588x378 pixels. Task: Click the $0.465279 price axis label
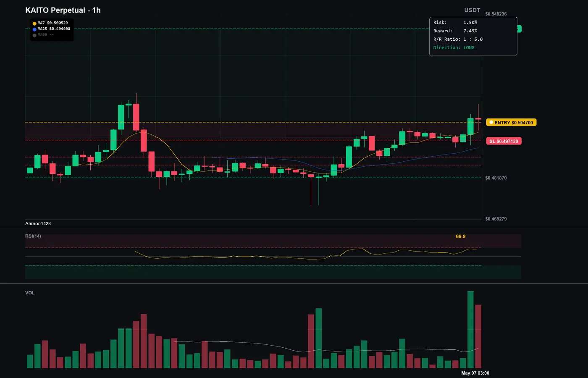pyautogui.click(x=496, y=219)
